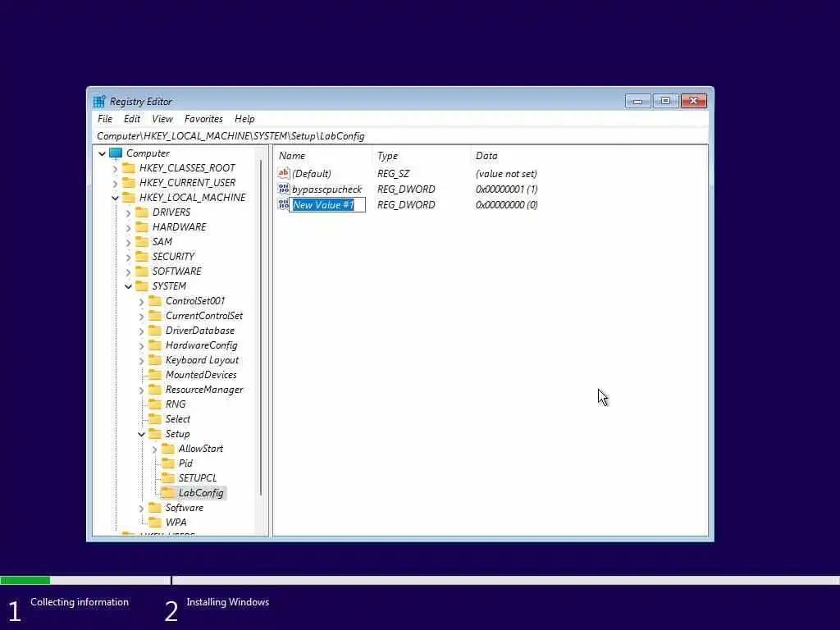Click the 0x00000001 (1) data cell
The image size is (840, 630).
tap(507, 189)
